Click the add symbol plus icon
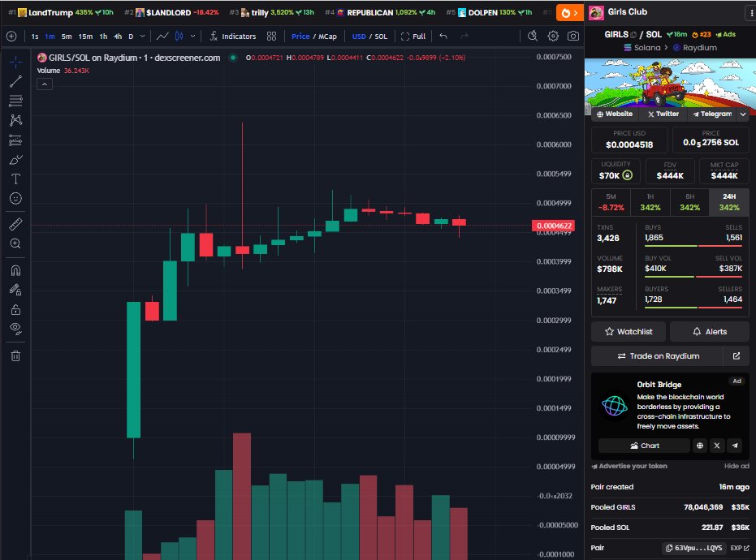The width and height of the screenshot is (756, 560). 11,37
